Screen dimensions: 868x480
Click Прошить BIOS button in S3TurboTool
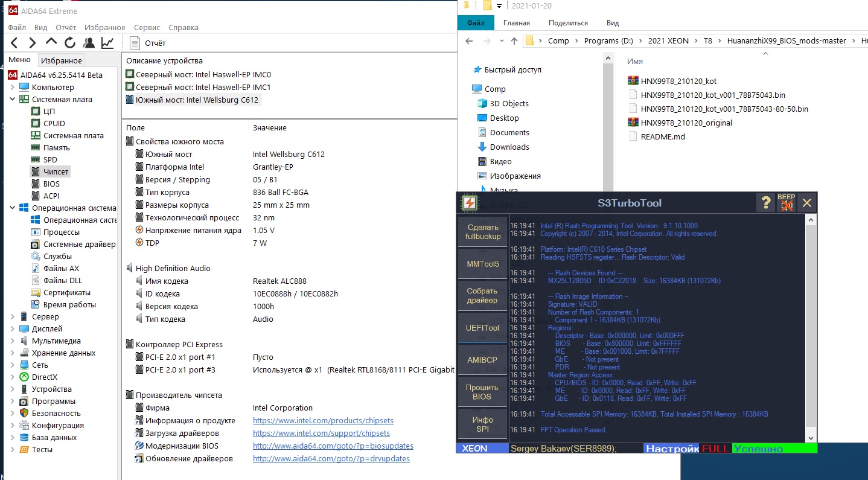(482, 392)
